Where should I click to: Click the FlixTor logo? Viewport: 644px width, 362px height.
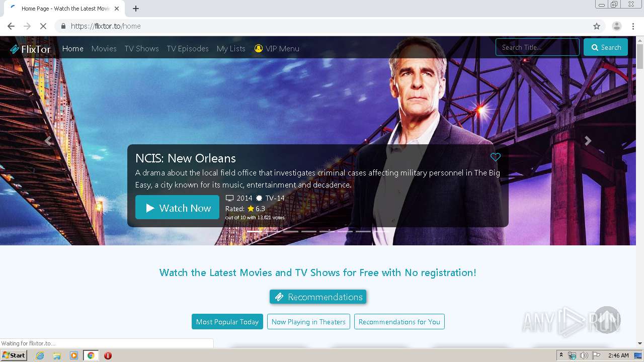pyautogui.click(x=30, y=49)
